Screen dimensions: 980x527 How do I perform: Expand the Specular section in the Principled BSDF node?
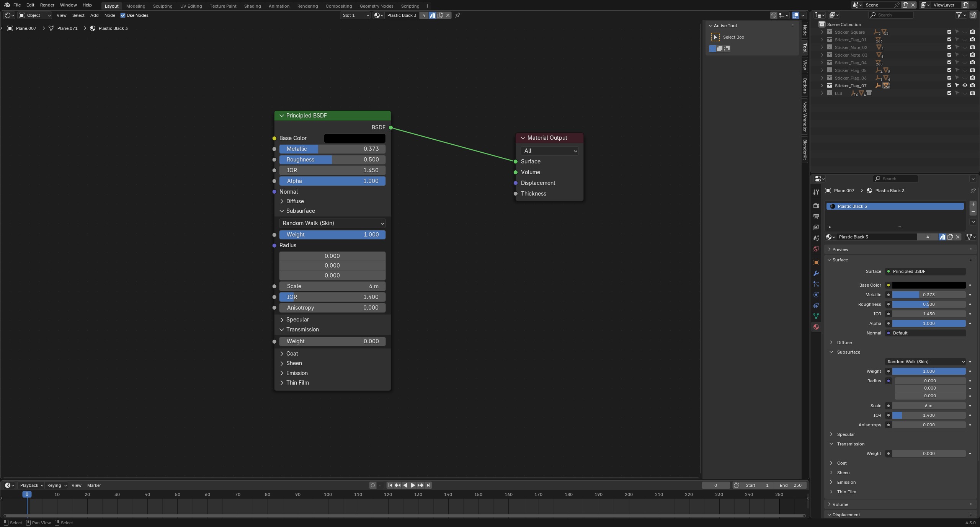pyautogui.click(x=297, y=320)
